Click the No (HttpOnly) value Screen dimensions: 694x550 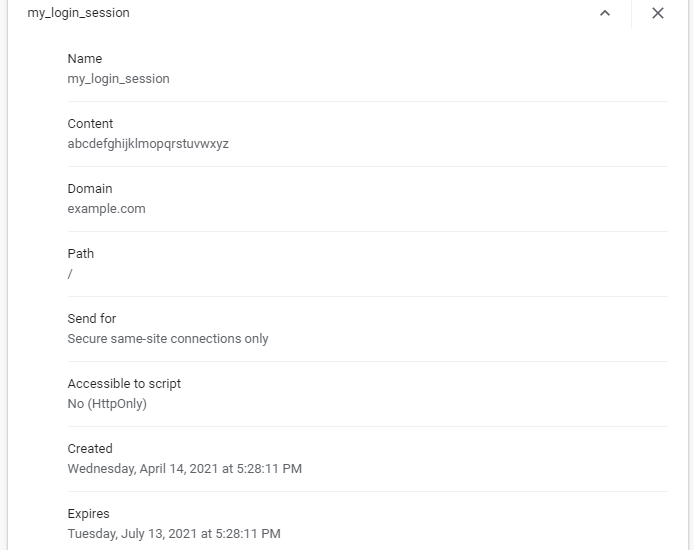(x=107, y=404)
